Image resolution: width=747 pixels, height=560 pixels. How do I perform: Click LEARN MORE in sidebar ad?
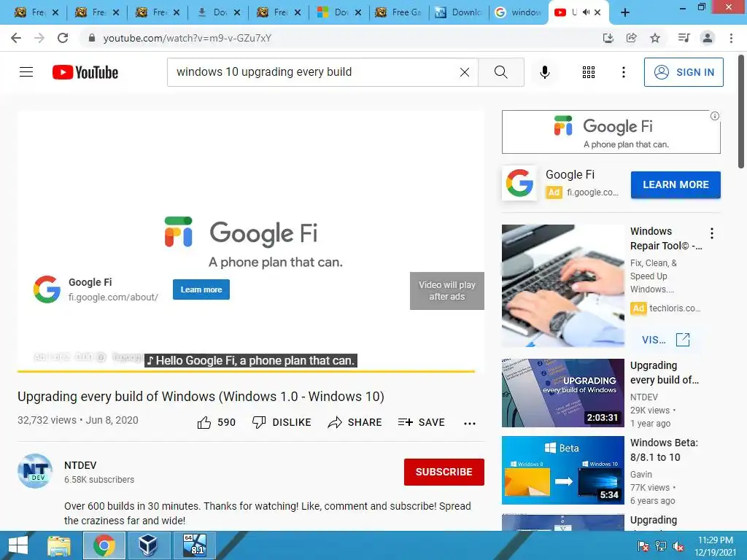pyautogui.click(x=676, y=184)
